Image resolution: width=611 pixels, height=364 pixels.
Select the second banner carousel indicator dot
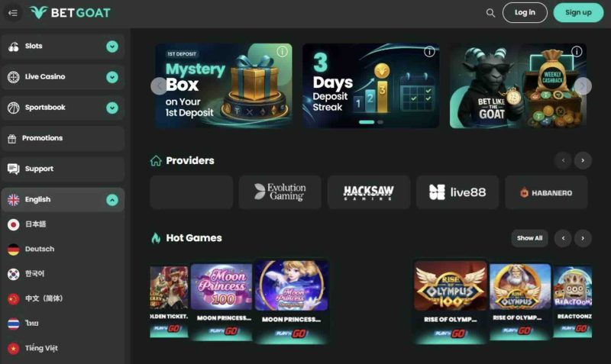pos(380,122)
